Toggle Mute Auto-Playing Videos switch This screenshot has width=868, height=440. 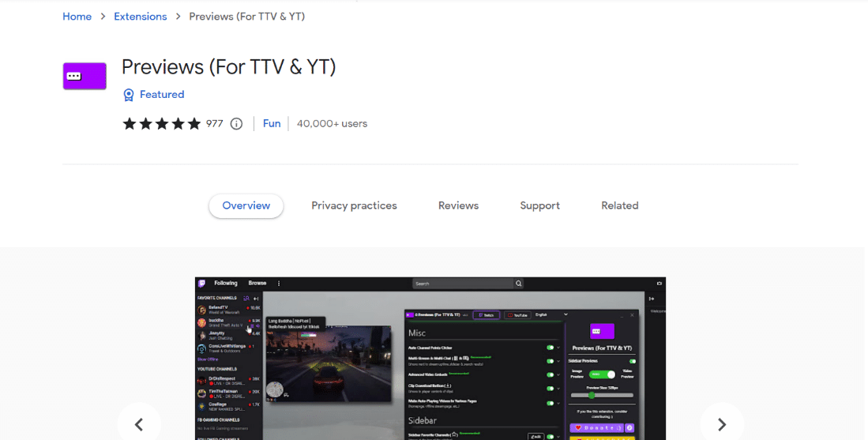tap(550, 403)
